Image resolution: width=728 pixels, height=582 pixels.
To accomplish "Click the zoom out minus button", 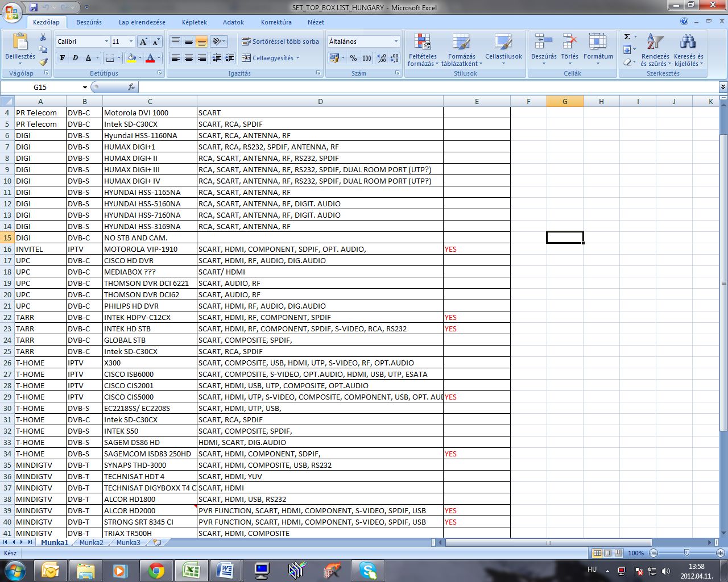I will pos(653,553).
